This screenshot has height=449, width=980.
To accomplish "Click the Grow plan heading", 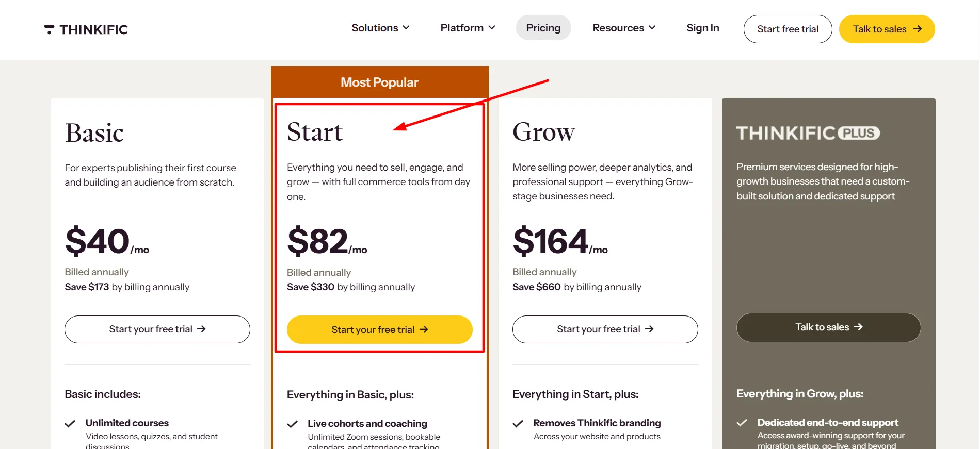I will 544,132.
